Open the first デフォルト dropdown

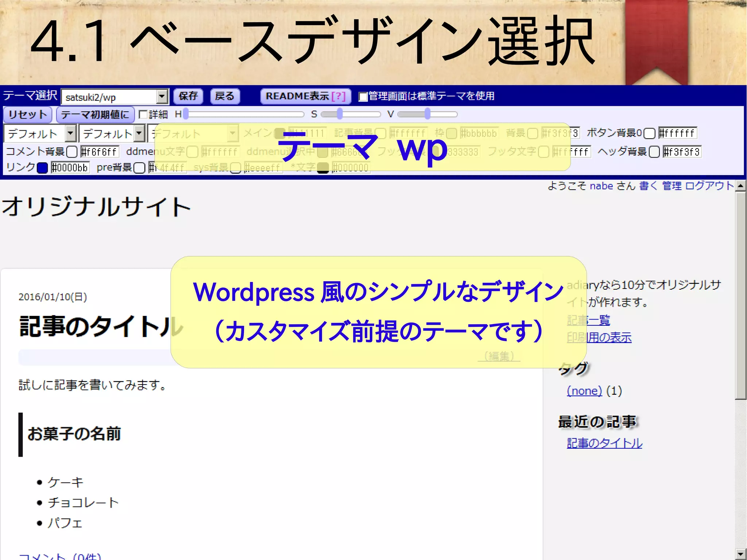(40, 133)
